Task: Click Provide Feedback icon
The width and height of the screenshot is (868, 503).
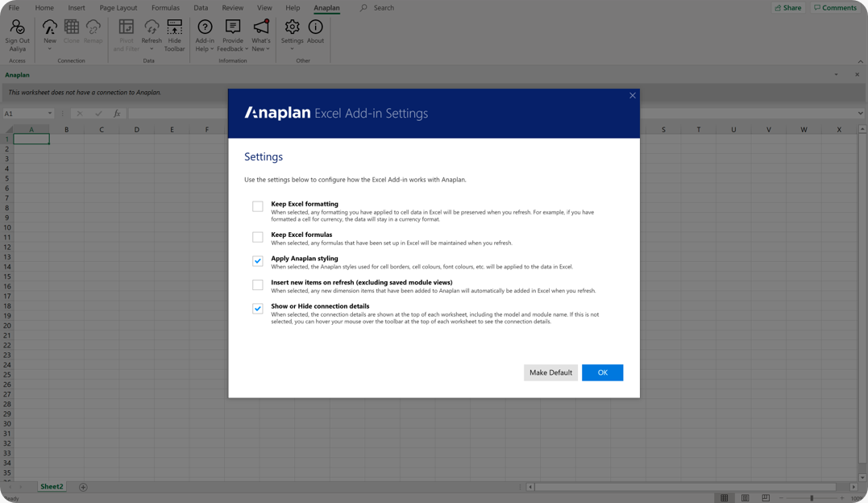Action: tap(232, 27)
